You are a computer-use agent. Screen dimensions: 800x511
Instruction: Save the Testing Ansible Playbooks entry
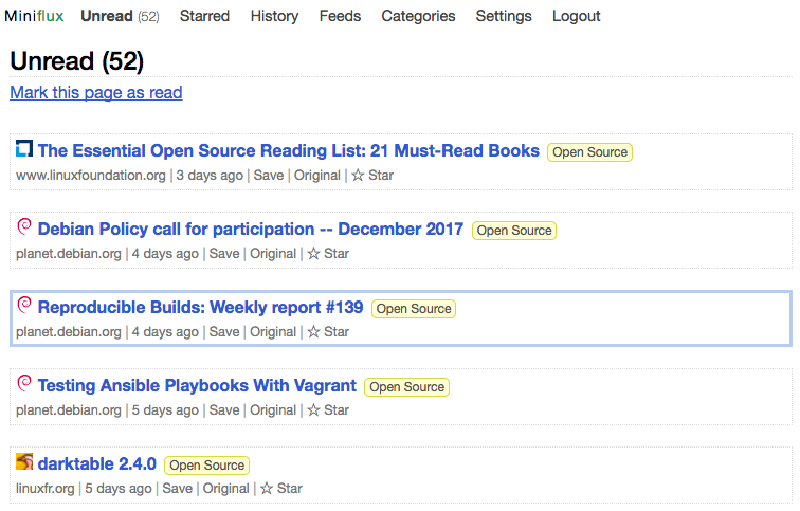tap(224, 411)
